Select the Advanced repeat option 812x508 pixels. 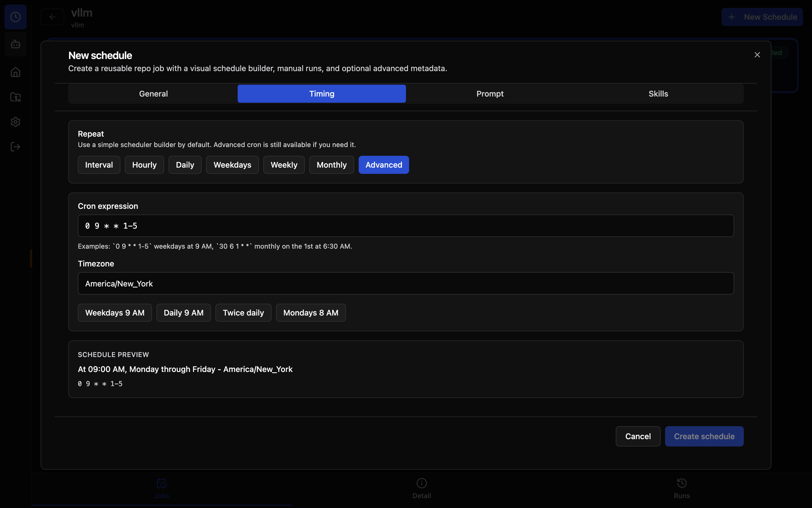384,165
